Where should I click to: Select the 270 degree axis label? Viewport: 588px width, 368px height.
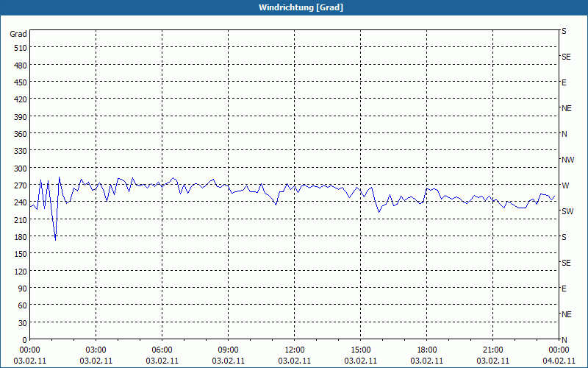[21, 185]
